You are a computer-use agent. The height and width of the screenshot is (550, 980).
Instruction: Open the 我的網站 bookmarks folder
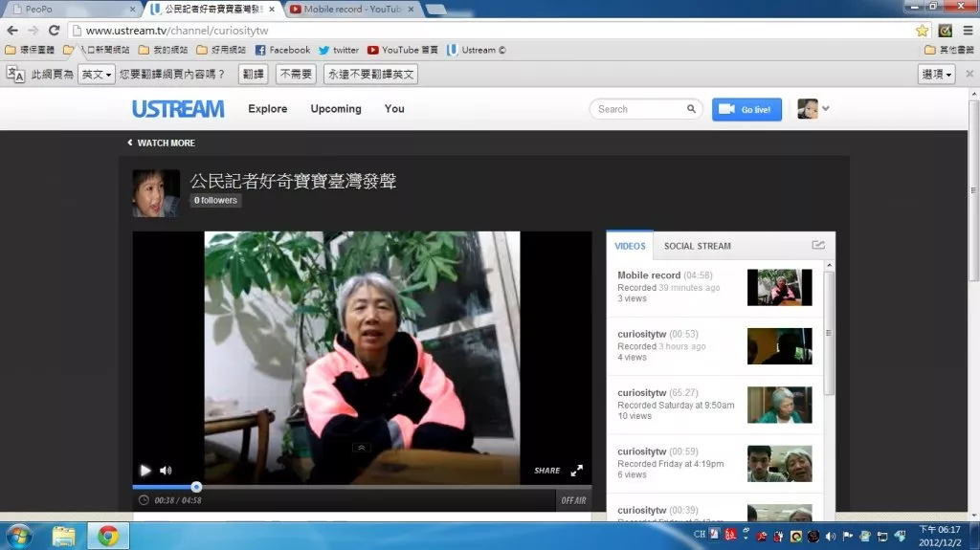coord(163,50)
